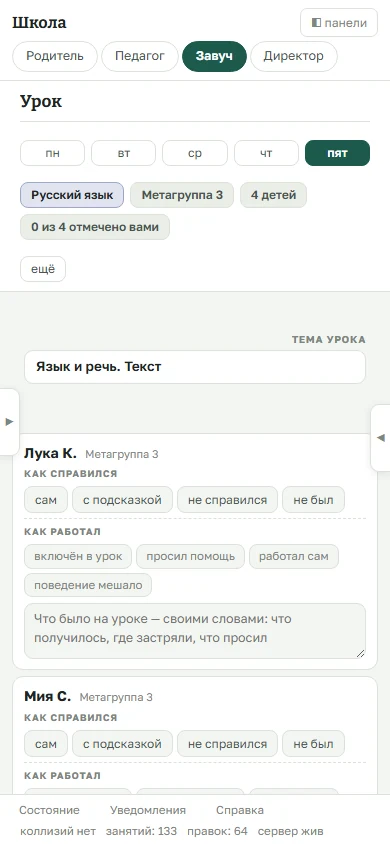Image resolution: width=390 pixels, height=844 pixels.
Task: Mark Лука К. as не справился
Action: click(228, 500)
